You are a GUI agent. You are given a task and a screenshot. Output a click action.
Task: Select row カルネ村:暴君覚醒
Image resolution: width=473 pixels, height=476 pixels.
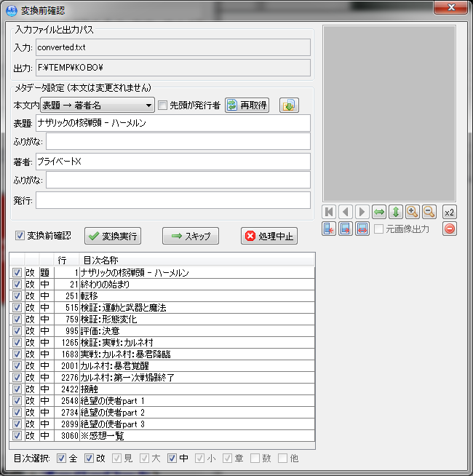pyautogui.click(x=162, y=365)
